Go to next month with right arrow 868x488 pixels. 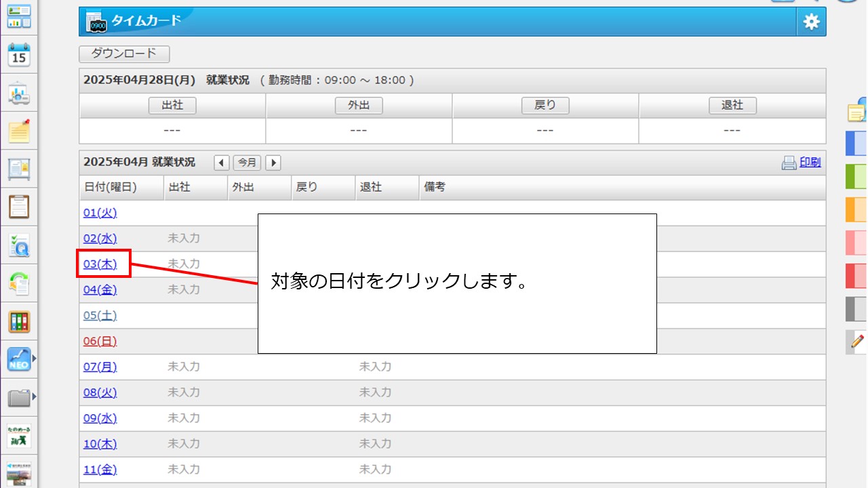point(273,163)
